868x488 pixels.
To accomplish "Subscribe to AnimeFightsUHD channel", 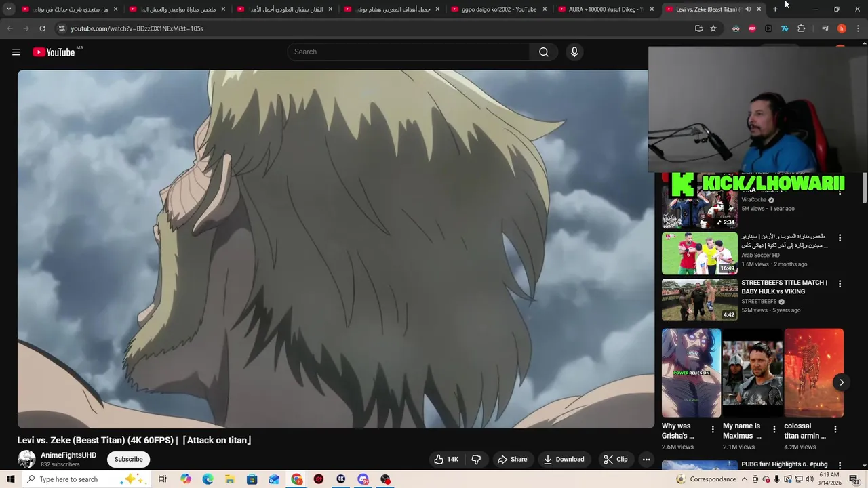I will [128, 460].
